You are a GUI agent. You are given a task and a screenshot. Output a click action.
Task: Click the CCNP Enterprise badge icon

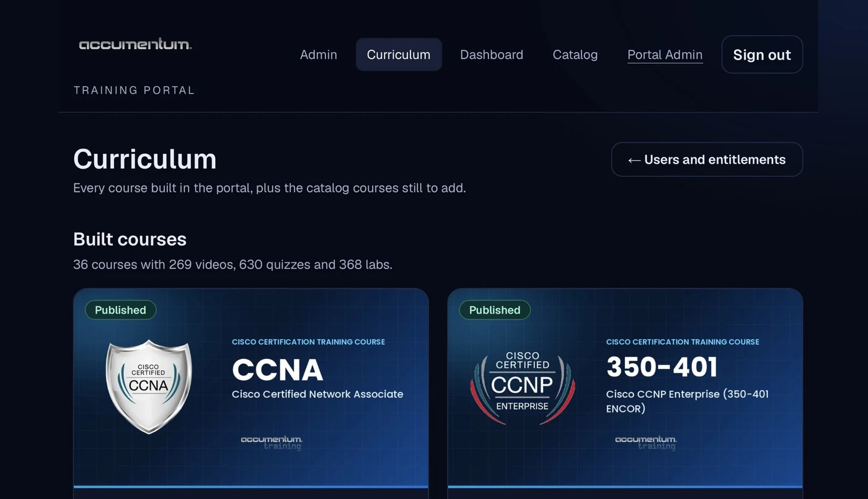(x=523, y=388)
